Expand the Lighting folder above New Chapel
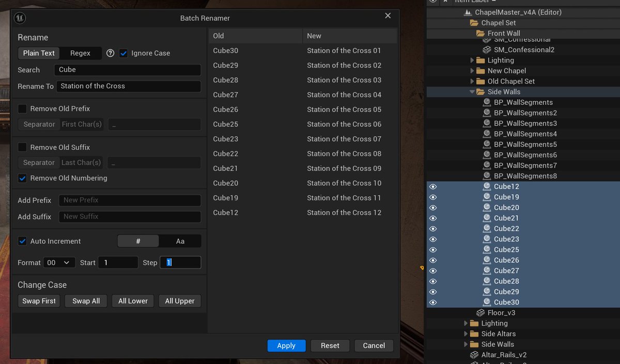 472,60
